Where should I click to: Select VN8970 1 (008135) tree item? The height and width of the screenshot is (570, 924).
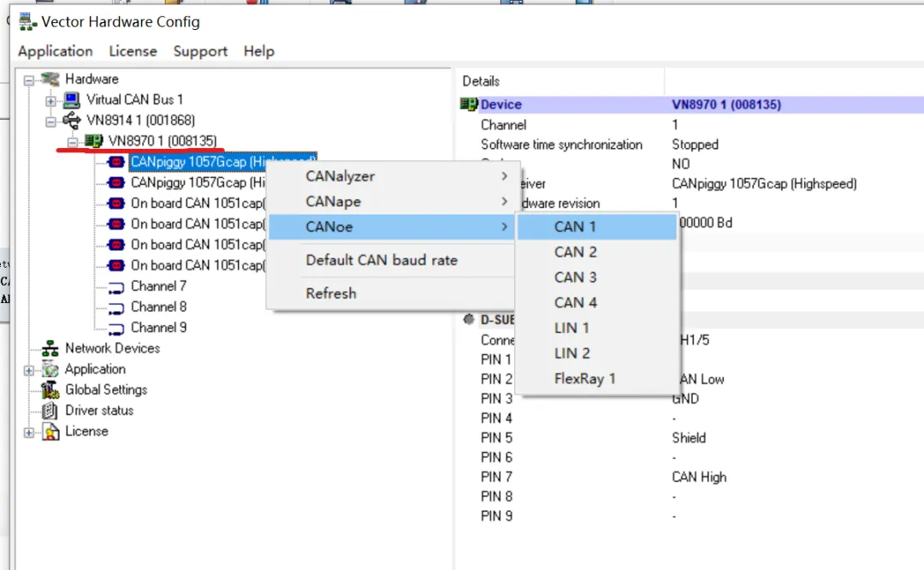(x=163, y=141)
